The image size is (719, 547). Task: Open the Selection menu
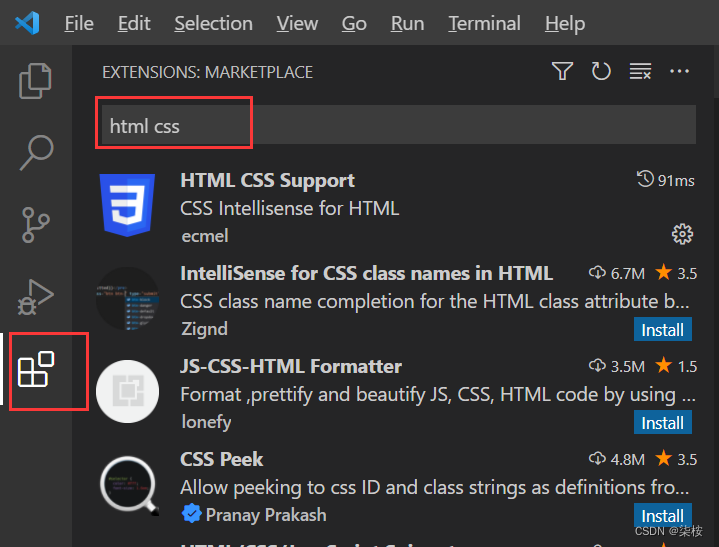coord(213,23)
